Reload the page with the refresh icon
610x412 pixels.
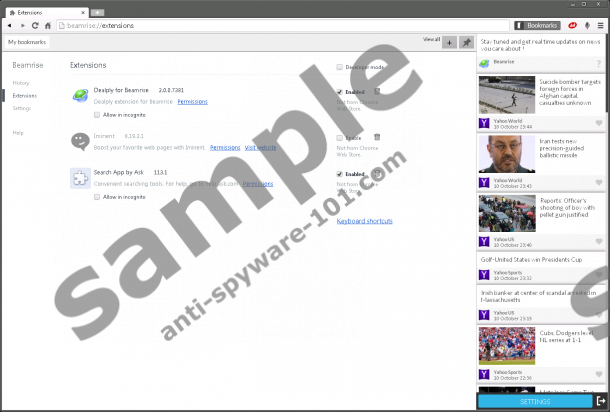click(x=35, y=24)
